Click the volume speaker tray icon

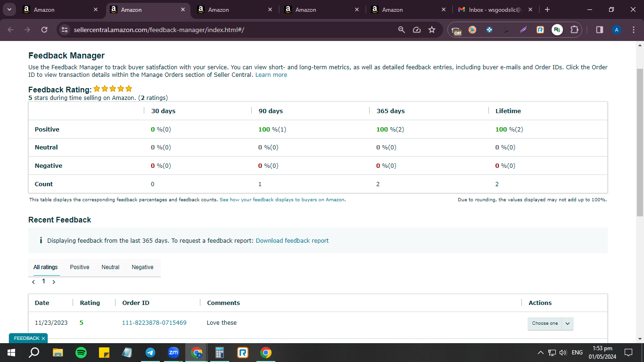[563, 353]
